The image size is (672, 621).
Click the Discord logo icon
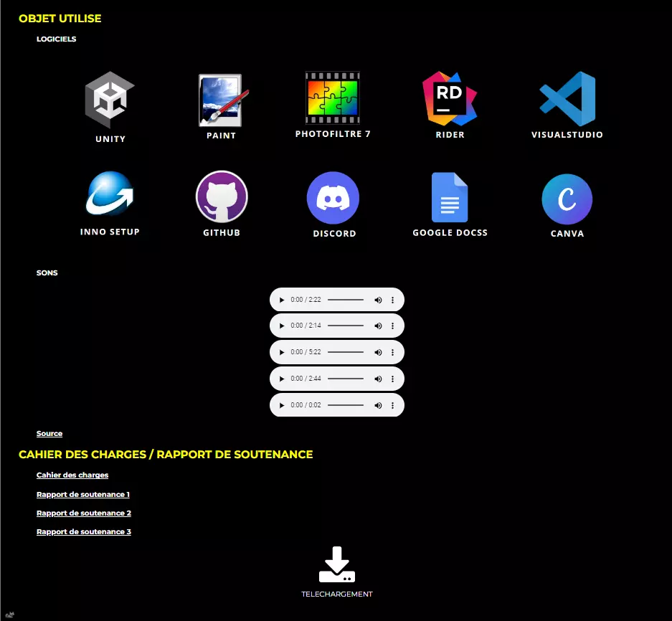point(333,198)
